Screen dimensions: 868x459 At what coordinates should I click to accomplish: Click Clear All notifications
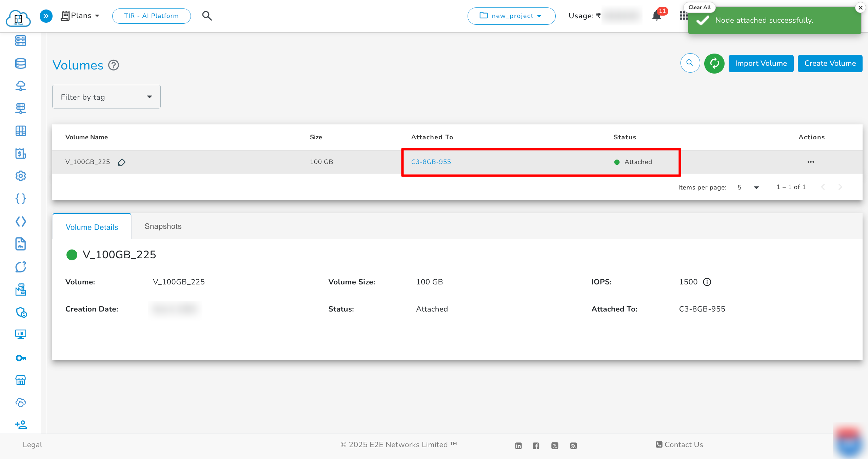(x=699, y=7)
